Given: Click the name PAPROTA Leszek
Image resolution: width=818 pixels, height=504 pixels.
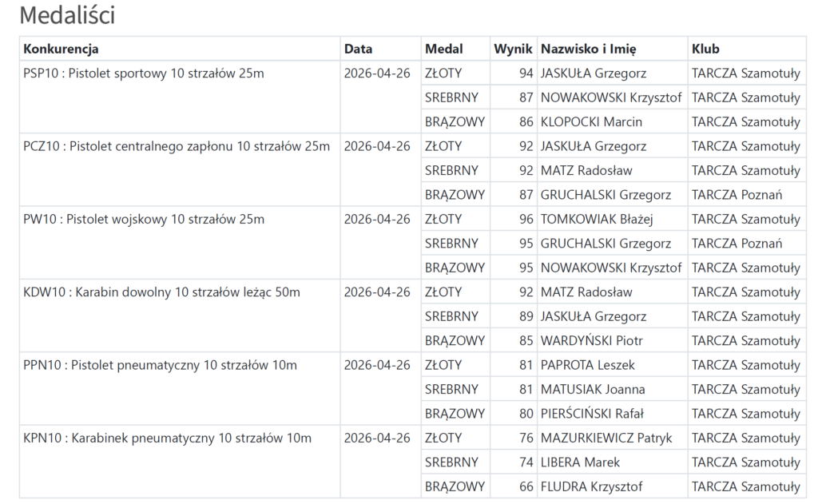Looking at the screenshot, I should (587, 365).
